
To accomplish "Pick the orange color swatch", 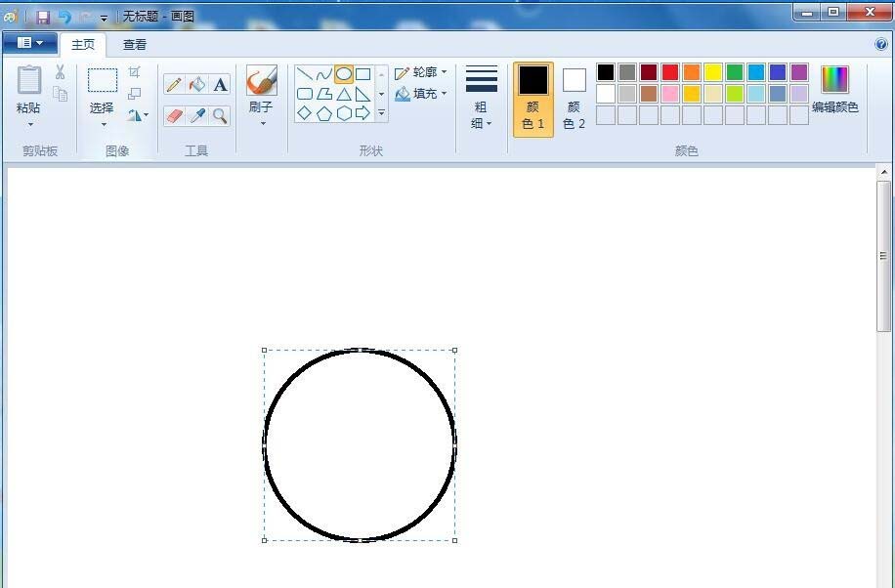I will 691,72.
